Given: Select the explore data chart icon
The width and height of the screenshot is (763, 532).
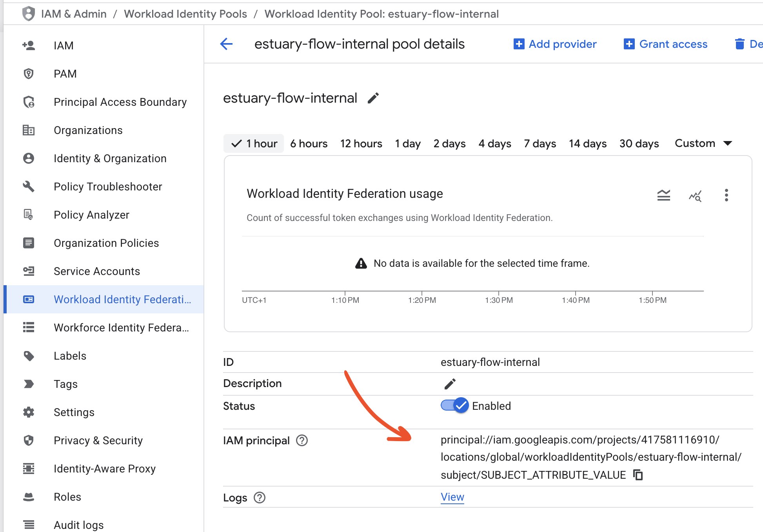Looking at the screenshot, I should 695,196.
